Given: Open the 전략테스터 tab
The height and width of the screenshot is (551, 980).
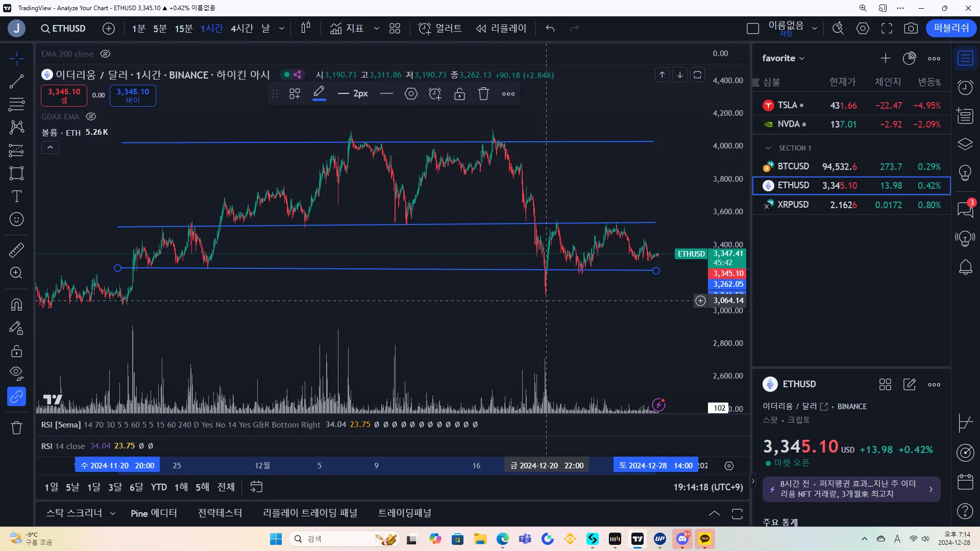Looking at the screenshot, I should tap(219, 513).
